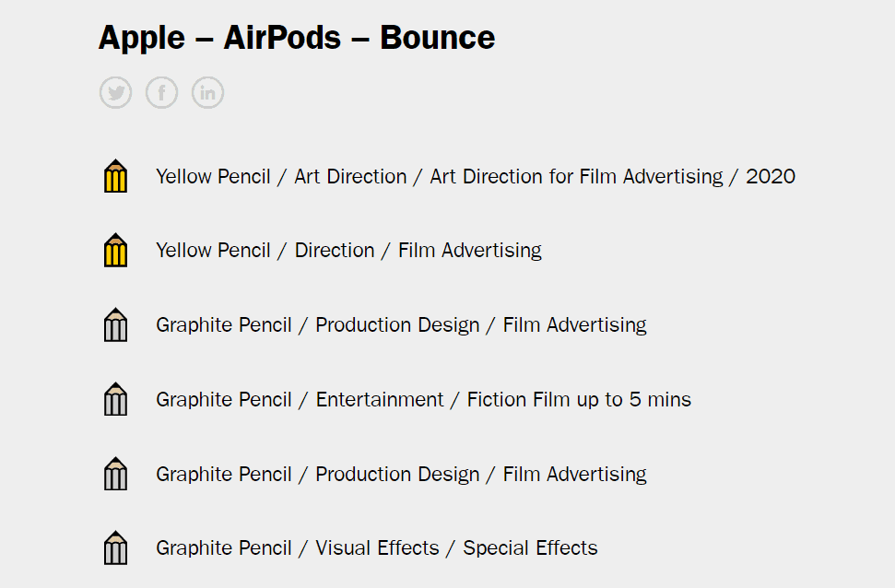
Task: Open the second Graphite Pencil Production Design entry
Action: tap(401, 474)
